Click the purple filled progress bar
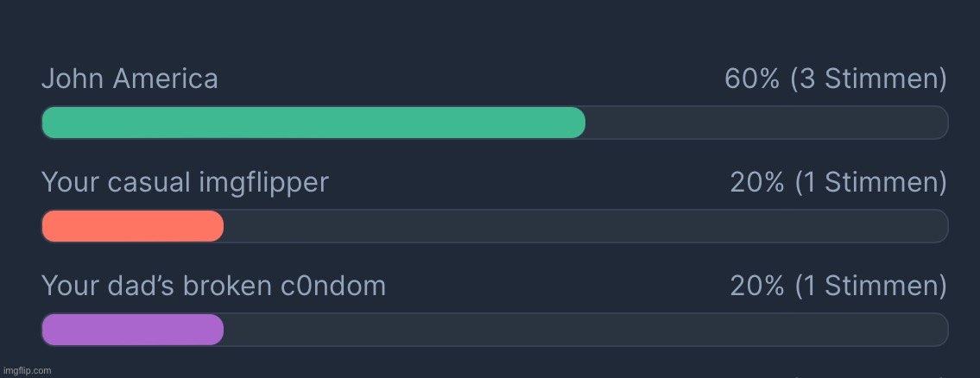Viewport: 980px width, 378px height. [132, 330]
